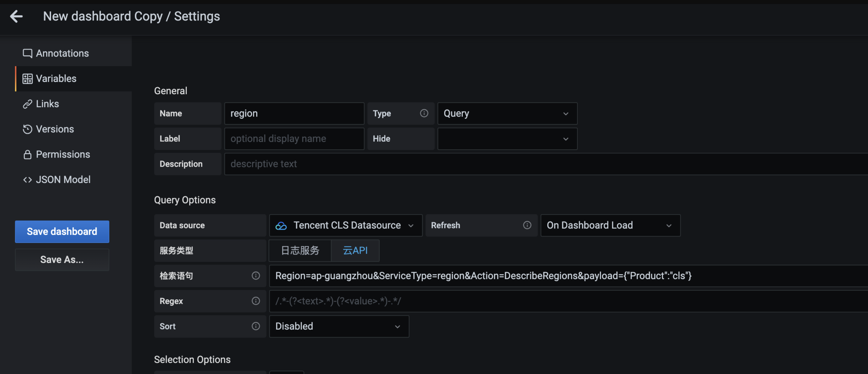Select the 日志服务 service type
The width and height of the screenshot is (868, 374).
click(300, 251)
